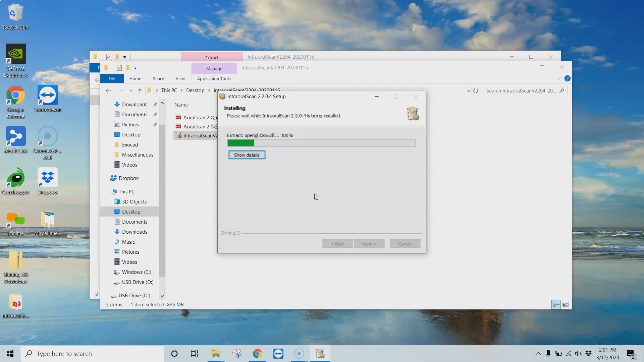Click Extract tab in back window

point(212,57)
